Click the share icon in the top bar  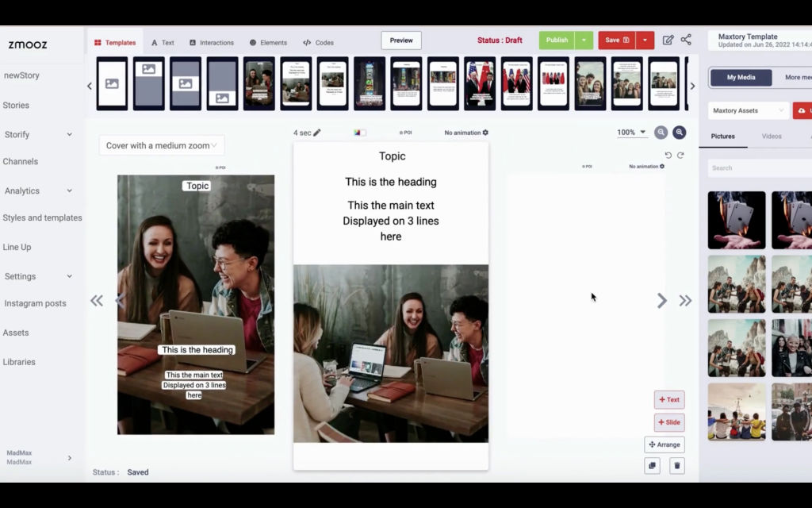pyautogui.click(x=686, y=40)
